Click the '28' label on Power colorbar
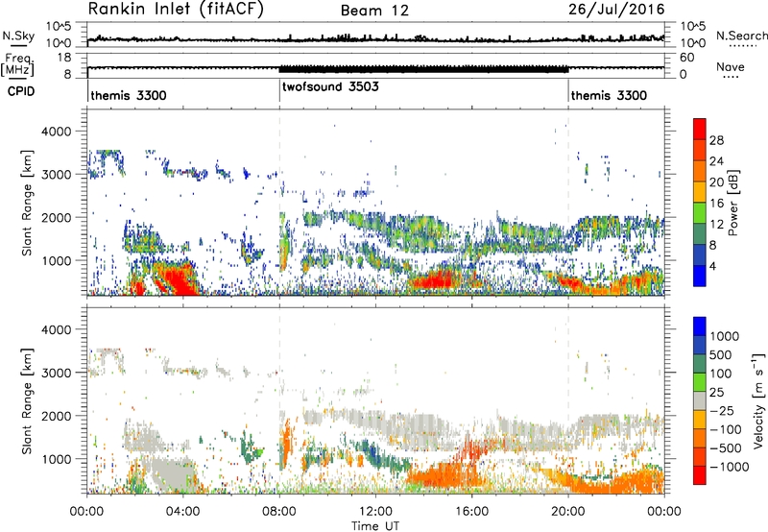Screen dimensions: 768x532 (716, 140)
